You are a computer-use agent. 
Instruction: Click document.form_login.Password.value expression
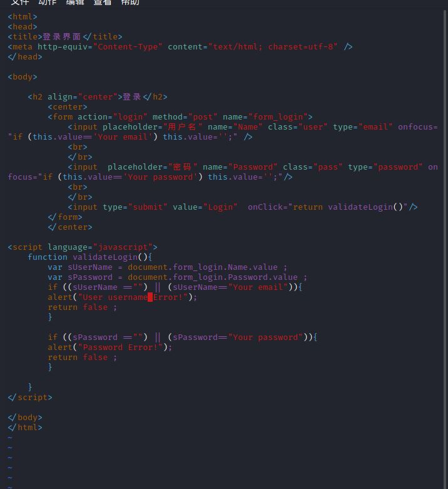click(213, 277)
